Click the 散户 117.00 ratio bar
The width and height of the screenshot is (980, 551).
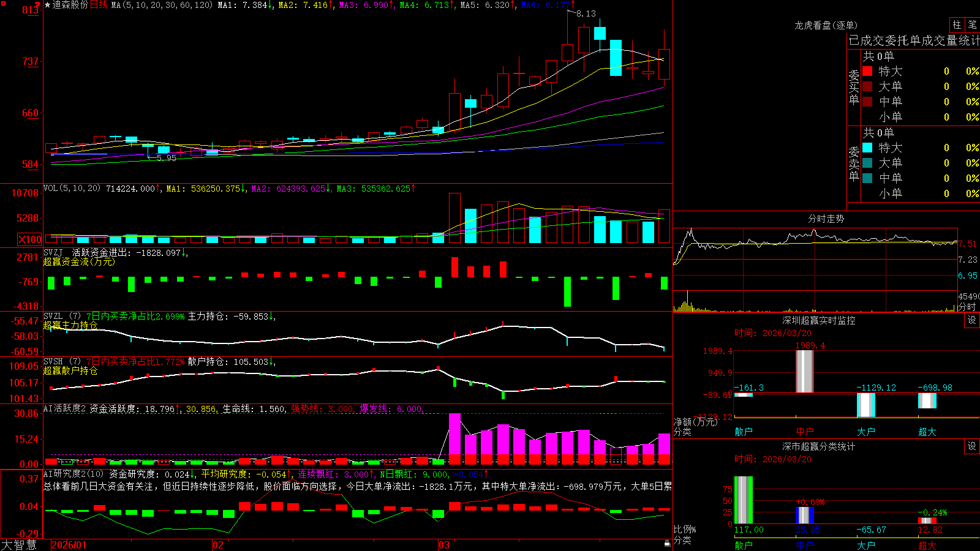click(744, 500)
